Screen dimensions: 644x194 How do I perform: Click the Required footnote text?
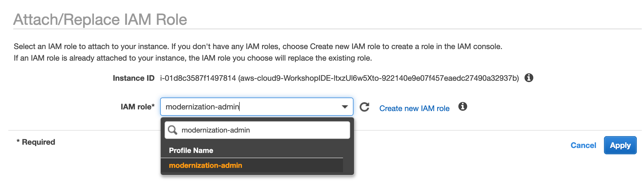(x=36, y=142)
